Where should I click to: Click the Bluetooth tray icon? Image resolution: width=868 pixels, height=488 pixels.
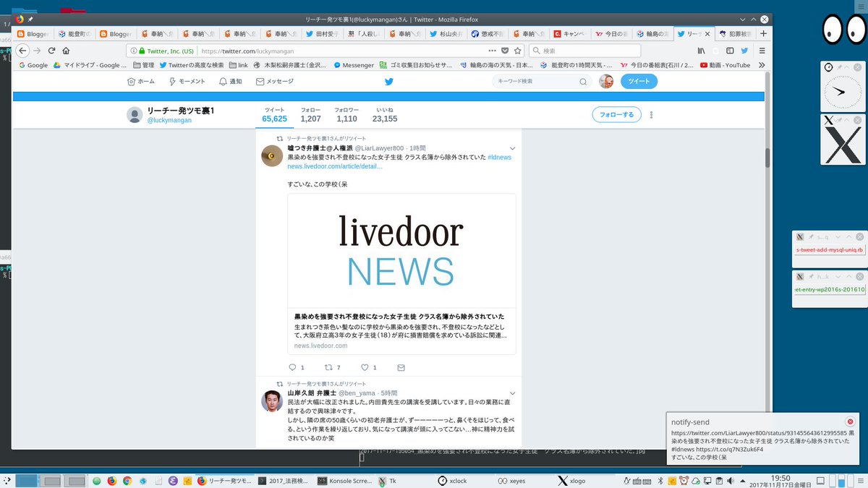[659, 480]
